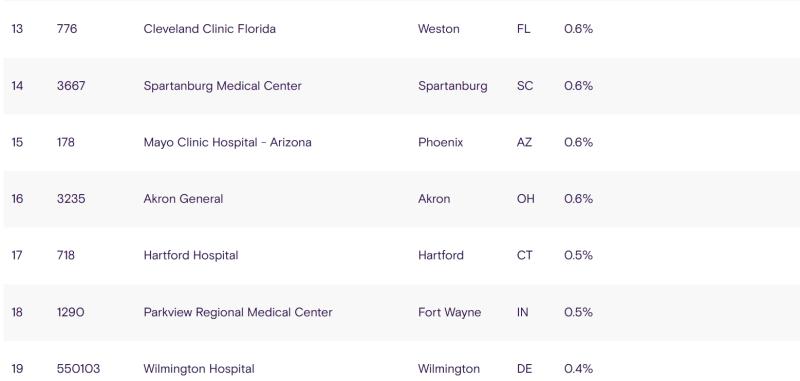The height and width of the screenshot is (381, 800).
Task: Click ID number 776
Action: 67,29
